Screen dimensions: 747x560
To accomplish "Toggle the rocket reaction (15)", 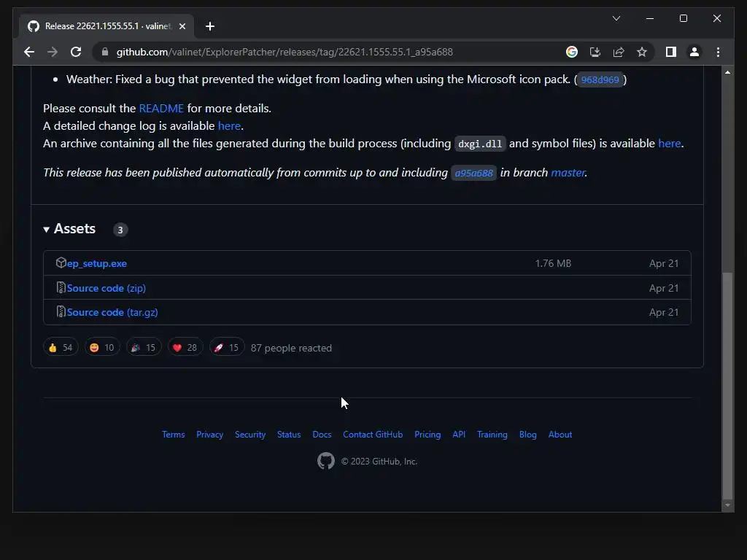I will coord(226,348).
